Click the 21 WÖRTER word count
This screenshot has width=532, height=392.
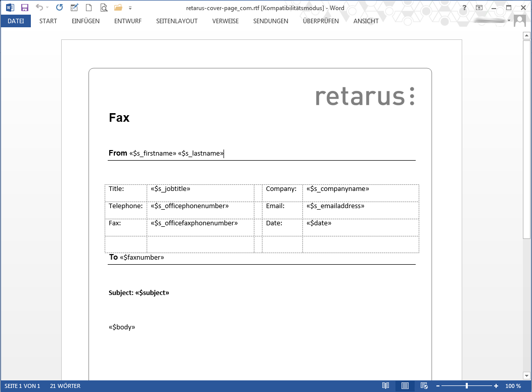pos(65,386)
